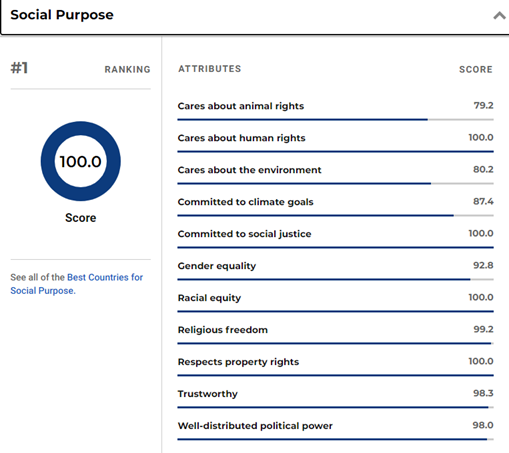The image size is (509, 453).
Task: Open the Best Countries for Social Purpose link
Action: coord(76,284)
